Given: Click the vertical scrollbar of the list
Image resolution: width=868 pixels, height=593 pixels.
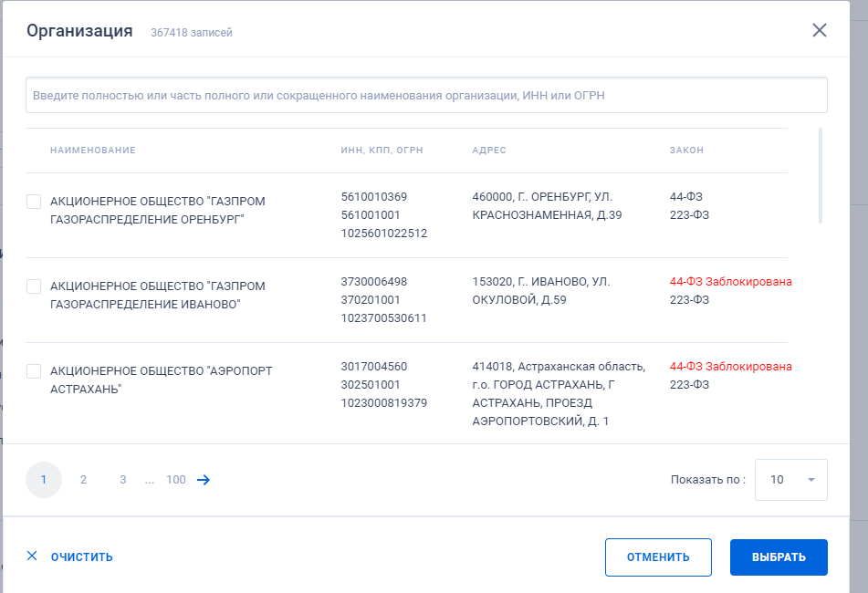Looking at the screenshot, I should tap(821, 176).
